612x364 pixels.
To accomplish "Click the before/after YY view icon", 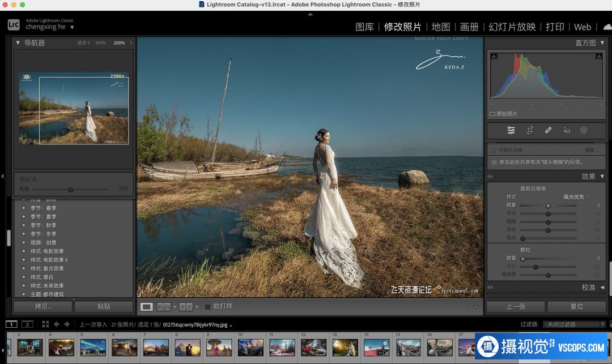I will point(186,307).
